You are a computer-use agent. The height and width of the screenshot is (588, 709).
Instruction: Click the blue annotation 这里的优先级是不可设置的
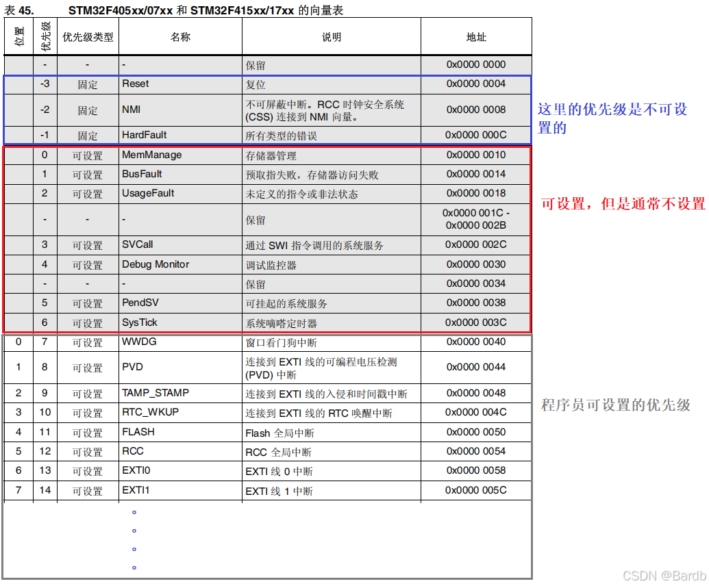tap(612, 118)
